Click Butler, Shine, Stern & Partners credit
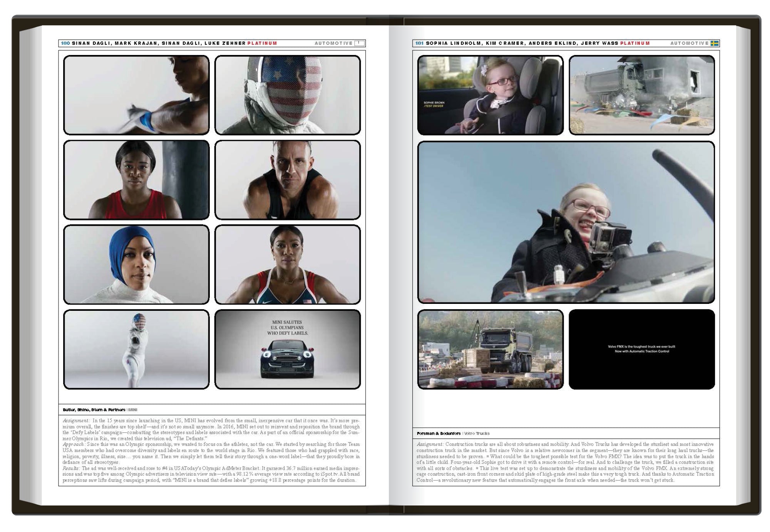Image resolution: width=770 pixels, height=532 pixels. 94,410
